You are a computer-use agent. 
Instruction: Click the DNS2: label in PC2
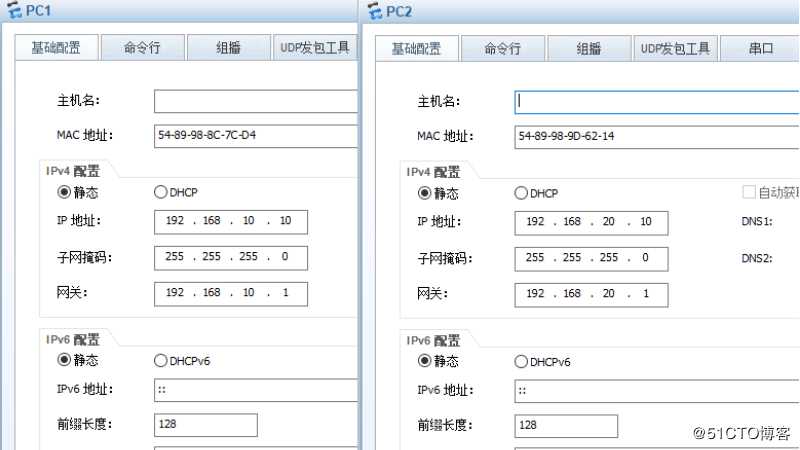pos(757,258)
